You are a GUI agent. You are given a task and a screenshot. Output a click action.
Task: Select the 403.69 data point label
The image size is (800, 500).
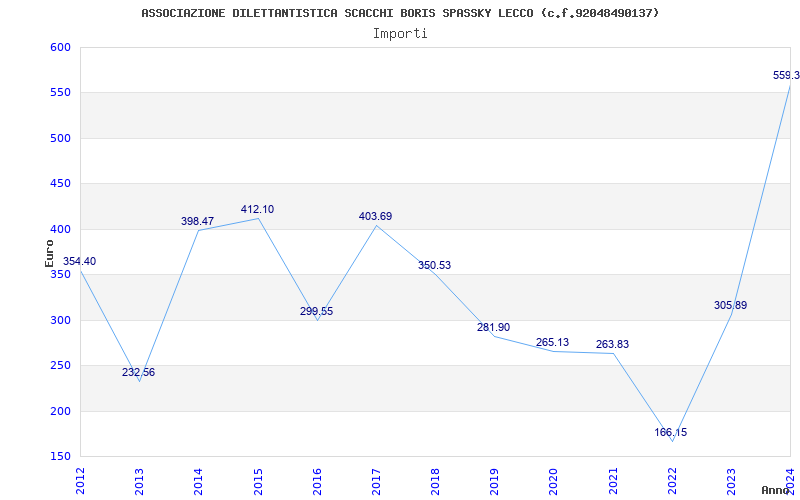click(376, 216)
